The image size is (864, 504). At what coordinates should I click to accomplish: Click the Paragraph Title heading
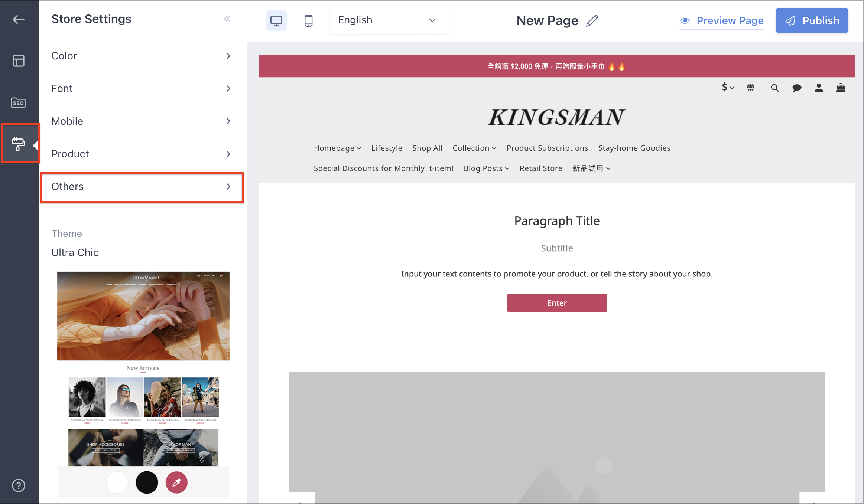pos(557,221)
